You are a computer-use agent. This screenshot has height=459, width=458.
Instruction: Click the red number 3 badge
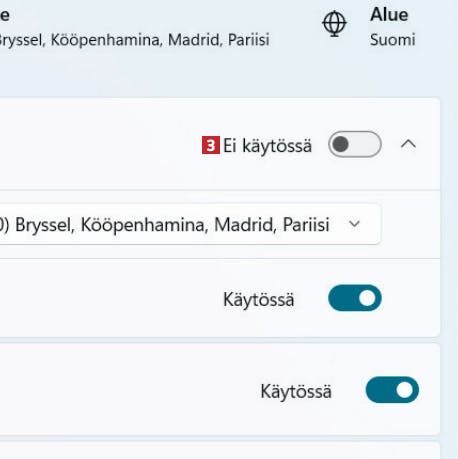(211, 145)
